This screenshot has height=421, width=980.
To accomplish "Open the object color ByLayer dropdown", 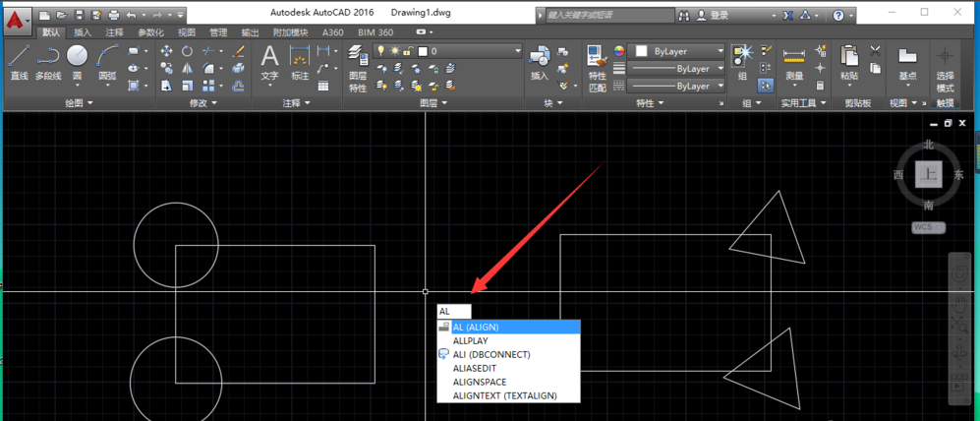I will pyautogui.click(x=678, y=51).
